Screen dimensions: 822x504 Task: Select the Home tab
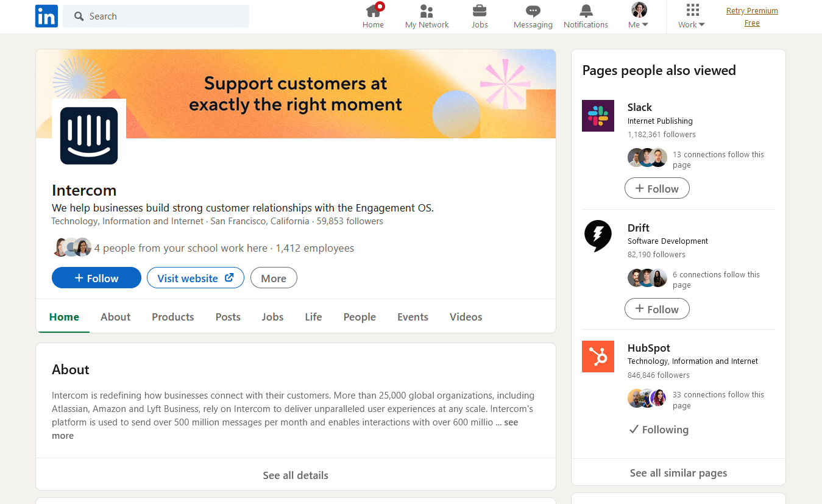pos(64,317)
